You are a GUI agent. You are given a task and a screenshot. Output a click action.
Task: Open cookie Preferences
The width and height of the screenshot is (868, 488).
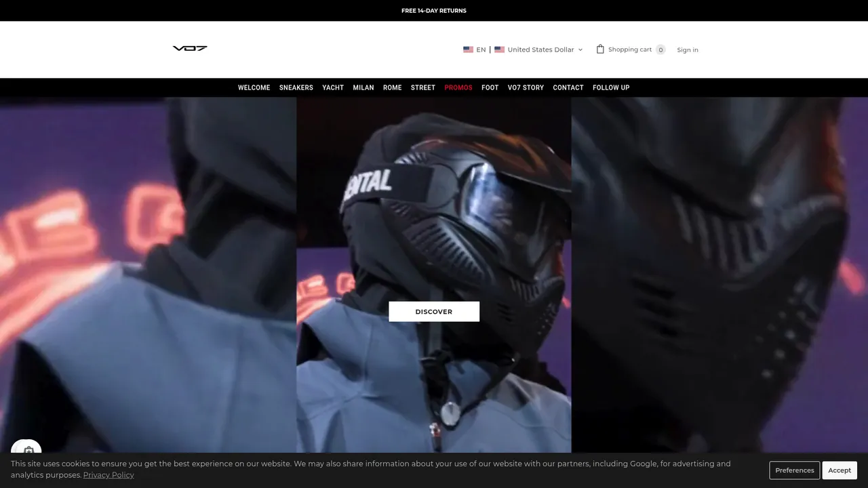[x=795, y=470]
